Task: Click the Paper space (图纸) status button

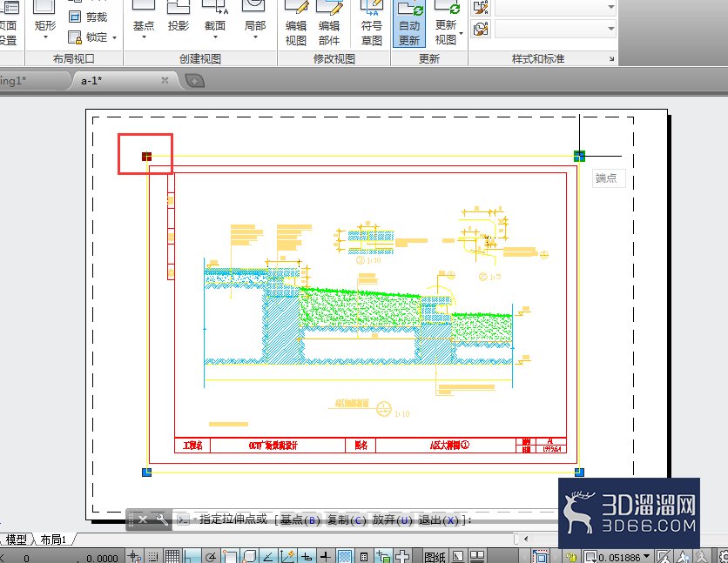Action: coord(435,557)
